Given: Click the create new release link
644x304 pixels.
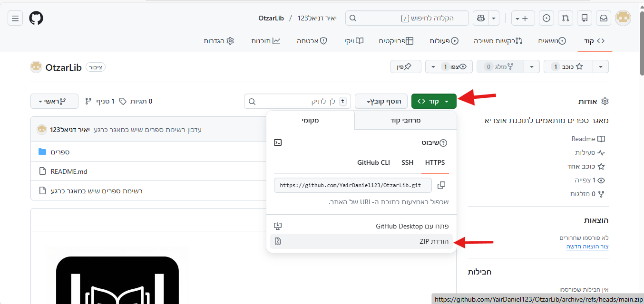Looking at the screenshot, I should pyautogui.click(x=587, y=247).
